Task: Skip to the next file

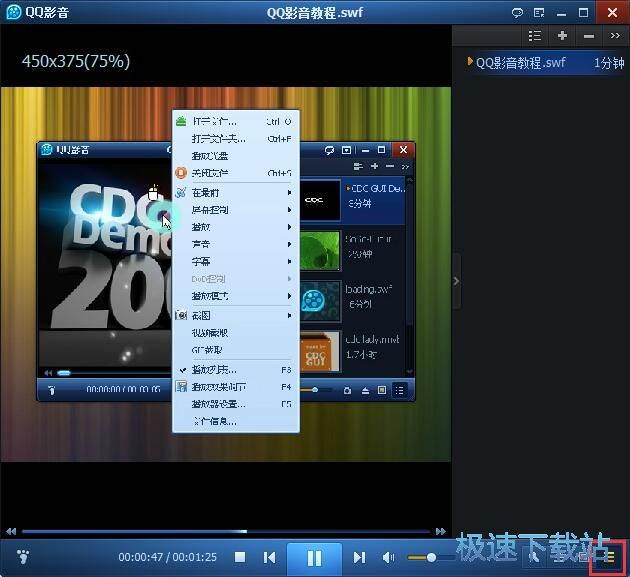Action: pos(359,557)
